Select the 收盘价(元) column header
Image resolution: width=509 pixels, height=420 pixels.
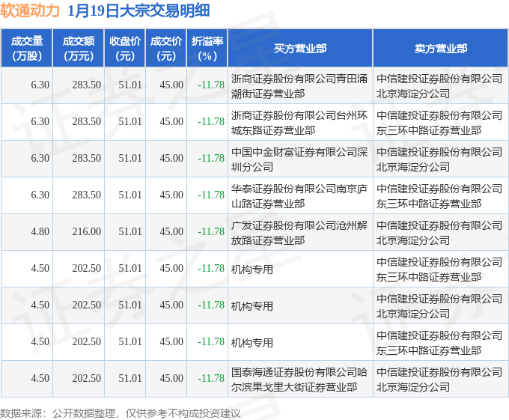pyautogui.click(x=125, y=49)
